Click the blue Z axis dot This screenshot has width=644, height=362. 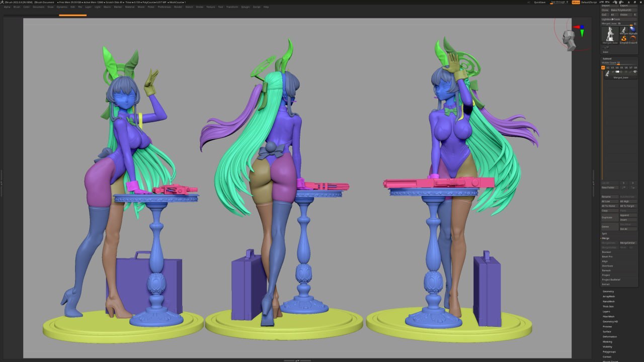(582, 27)
